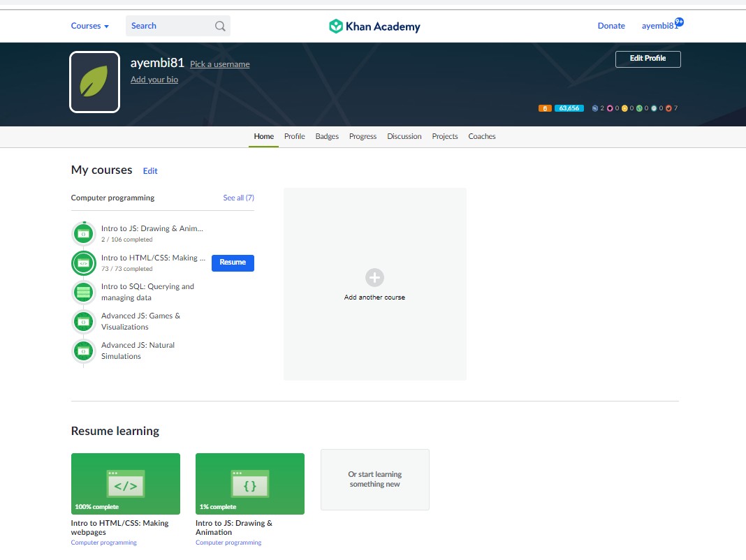Viewport: 746px width, 560px height.
Task: Click the orange Meteorite badge icon
Action: (668, 108)
